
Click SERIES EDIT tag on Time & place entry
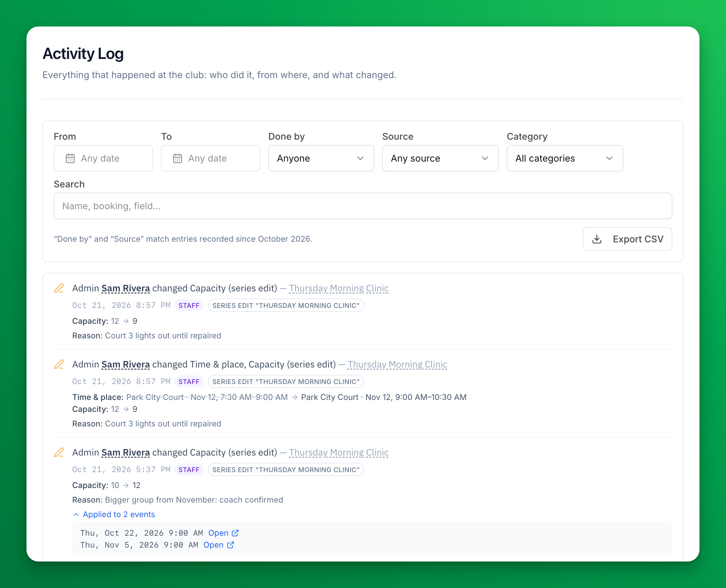point(286,382)
